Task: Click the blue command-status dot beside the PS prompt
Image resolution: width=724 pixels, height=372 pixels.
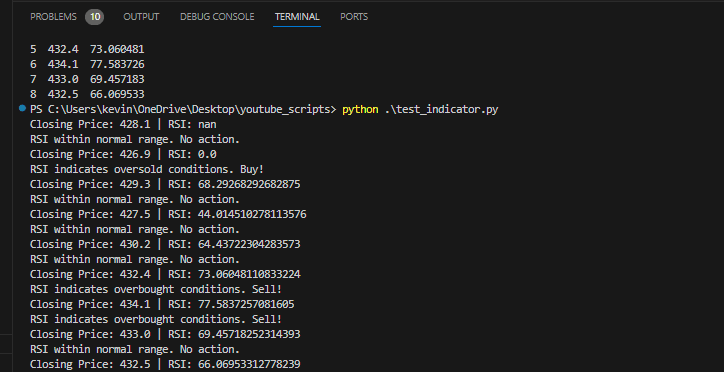Action: click(x=22, y=109)
